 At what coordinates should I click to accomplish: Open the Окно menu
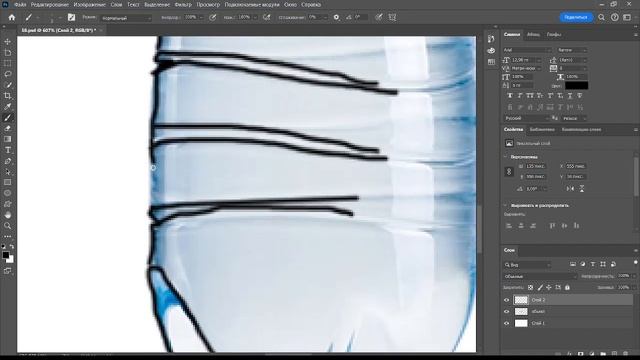[290, 5]
